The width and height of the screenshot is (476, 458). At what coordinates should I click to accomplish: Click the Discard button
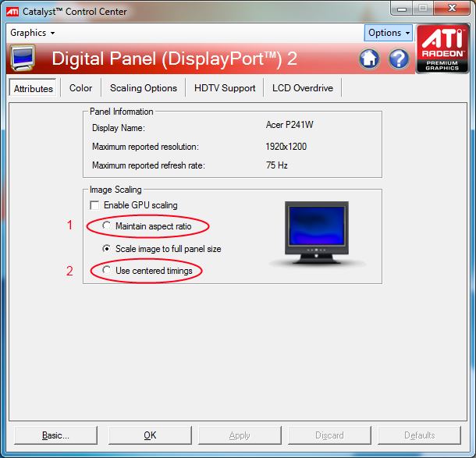click(329, 435)
